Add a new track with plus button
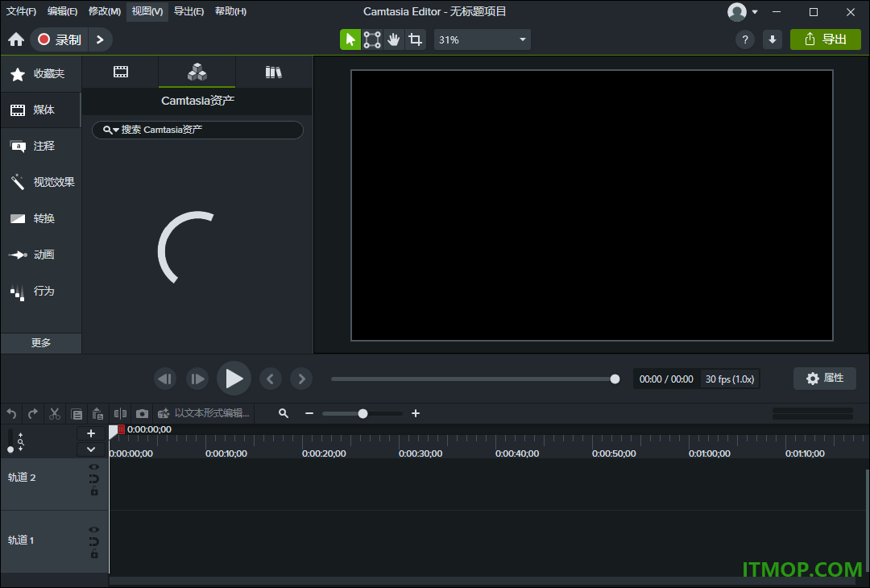Viewport: 870px width, 588px height. point(91,434)
